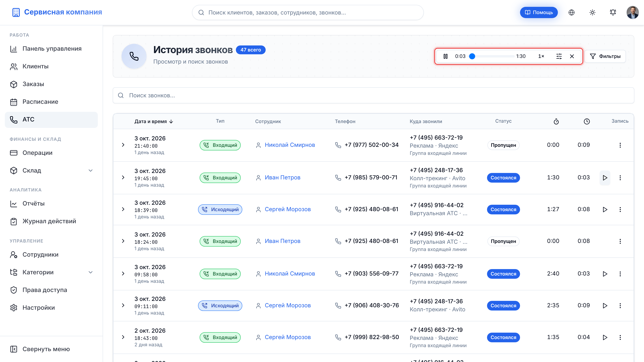The image size is (644, 362).
Task: Expand the 09:58:00 call row
Action: [x=123, y=274]
